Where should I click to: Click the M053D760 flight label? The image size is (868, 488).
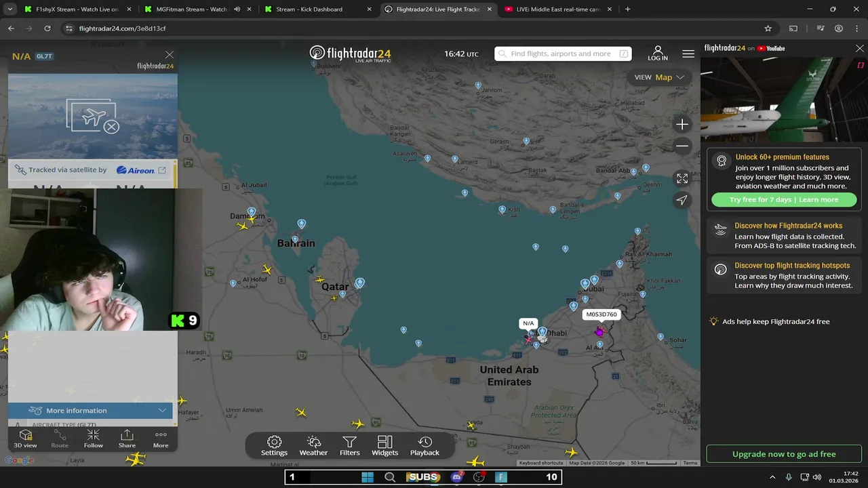tap(601, 314)
